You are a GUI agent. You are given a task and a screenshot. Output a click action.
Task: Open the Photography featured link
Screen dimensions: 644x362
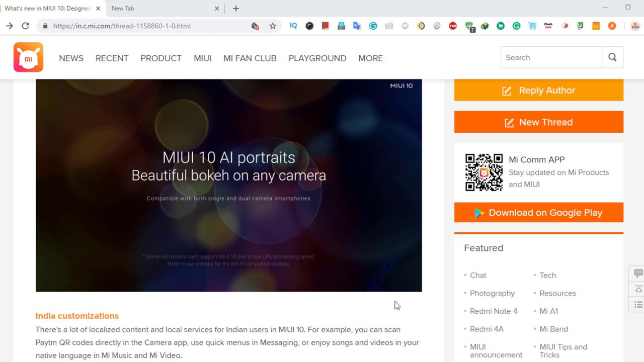click(492, 294)
